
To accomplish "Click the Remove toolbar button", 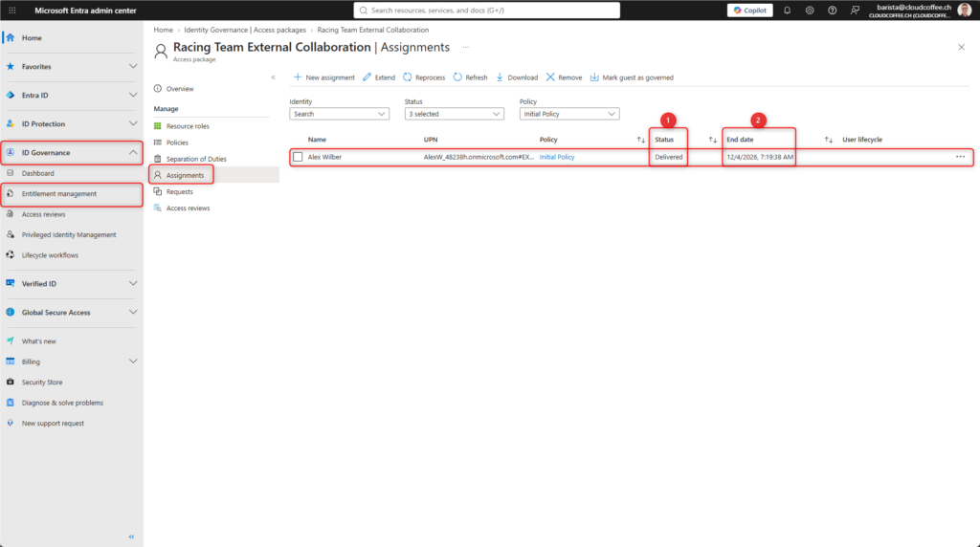I will click(x=564, y=77).
